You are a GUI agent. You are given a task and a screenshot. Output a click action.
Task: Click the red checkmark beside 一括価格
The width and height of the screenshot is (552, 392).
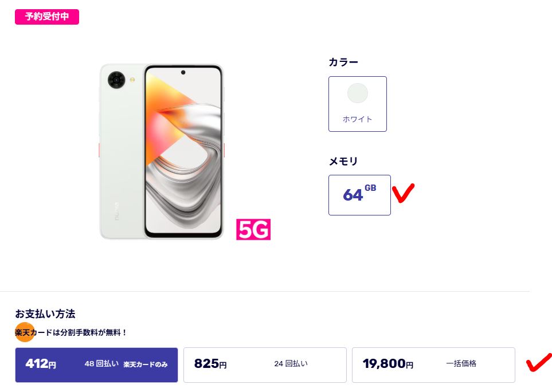tap(539, 362)
